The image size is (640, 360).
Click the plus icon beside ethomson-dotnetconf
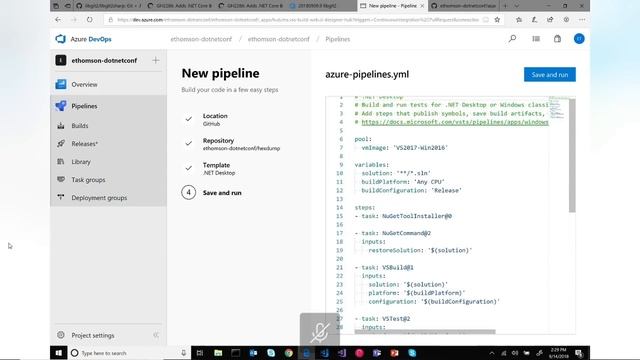pyautogui.click(x=156, y=60)
